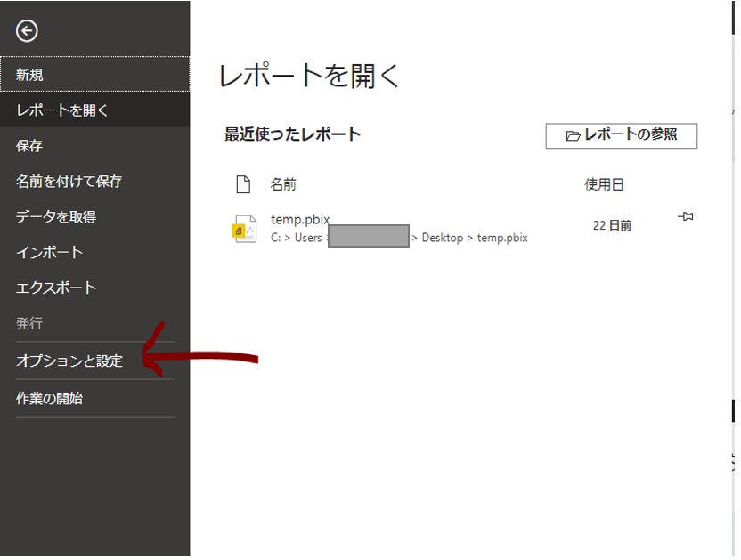The width and height of the screenshot is (741, 560).
Task: Expand the インポート submenu
Action: click(50, 253)
